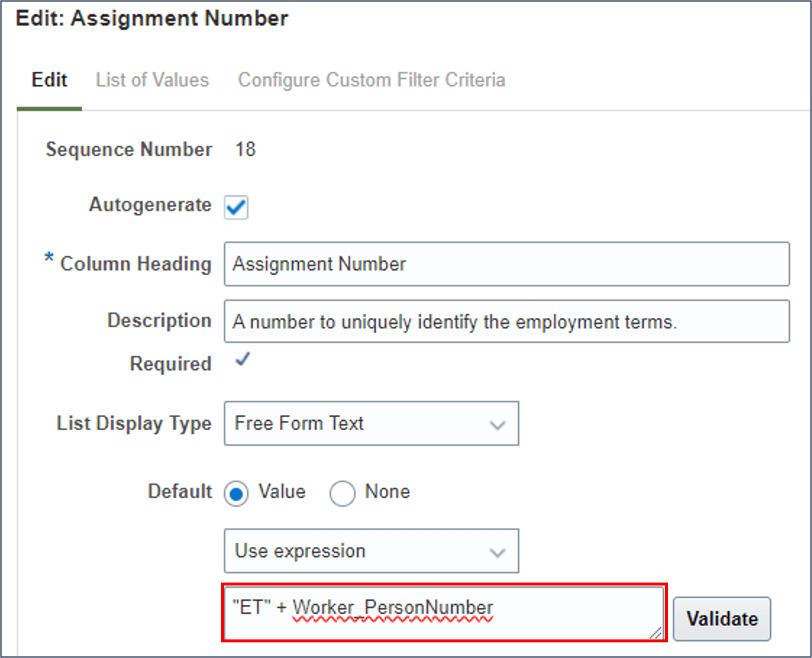Click the Description field label
Image resolution: width=812 pixels, height=658 pixels.
click(x=159, y=321)
